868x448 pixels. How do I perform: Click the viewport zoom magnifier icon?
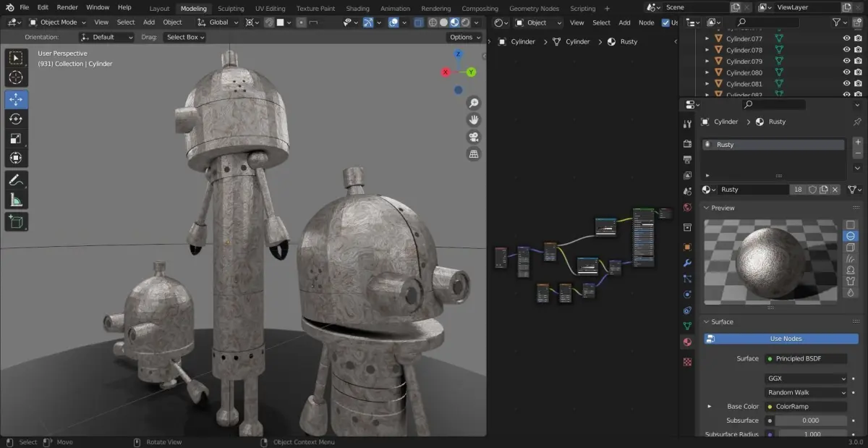pos(474,103)
